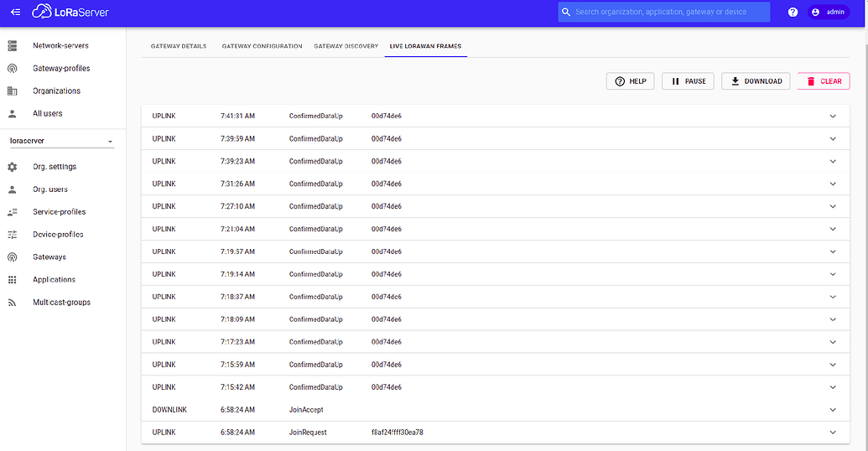Expand the 7:31:26 AM uplink frame
Screen dimensions: 868x451
click(833, 184)
